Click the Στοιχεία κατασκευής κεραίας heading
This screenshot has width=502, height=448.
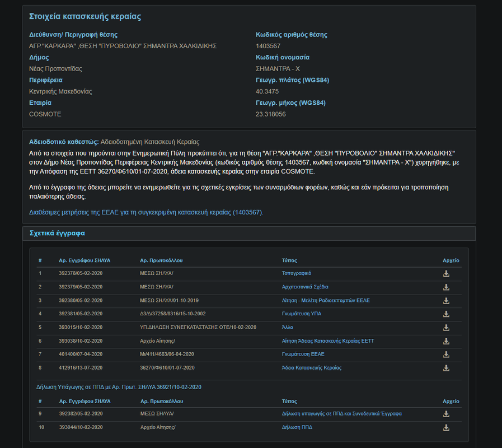coord(85,16)
